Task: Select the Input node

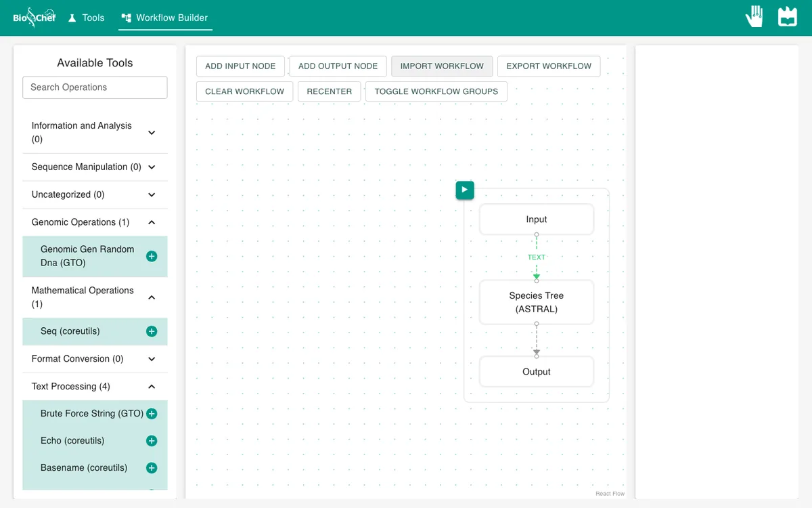Action: click(x=537, y=219)
